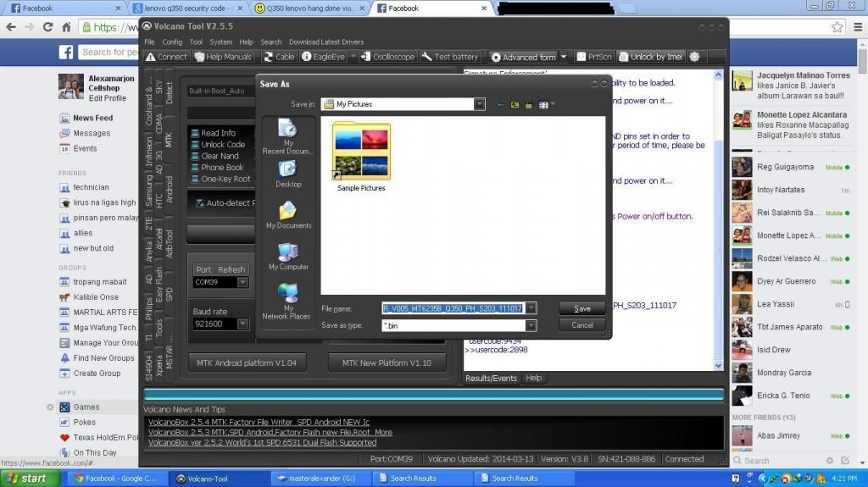Click the Save button
The image size is (868, 487).
pyautogui.click(x=582, y=308)
